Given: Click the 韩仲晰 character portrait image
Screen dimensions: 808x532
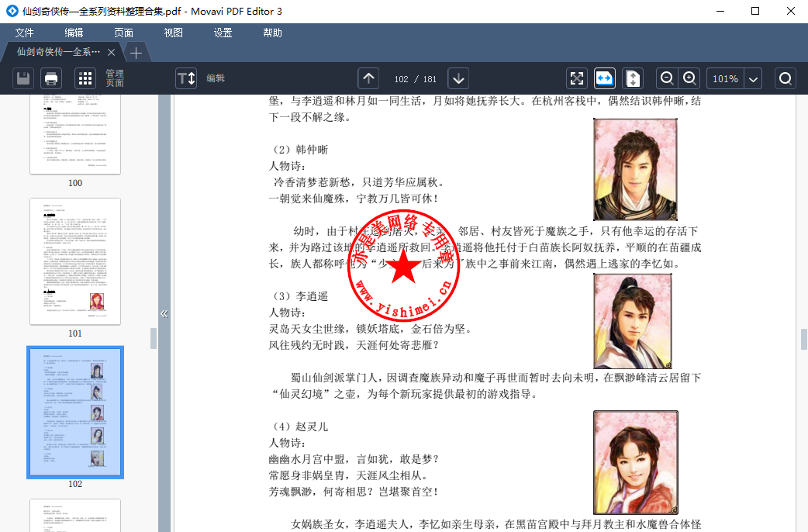Looking at the screenshot, I should click(x=635, y=170).
